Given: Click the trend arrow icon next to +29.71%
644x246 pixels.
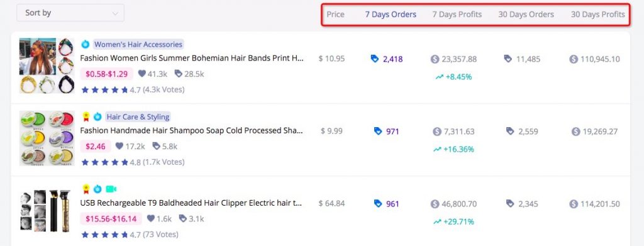Looking at the screenshot, I should point(438,221).
